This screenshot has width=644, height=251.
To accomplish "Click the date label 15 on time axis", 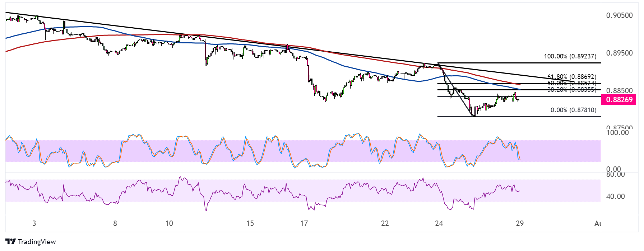I will point(250,223).
